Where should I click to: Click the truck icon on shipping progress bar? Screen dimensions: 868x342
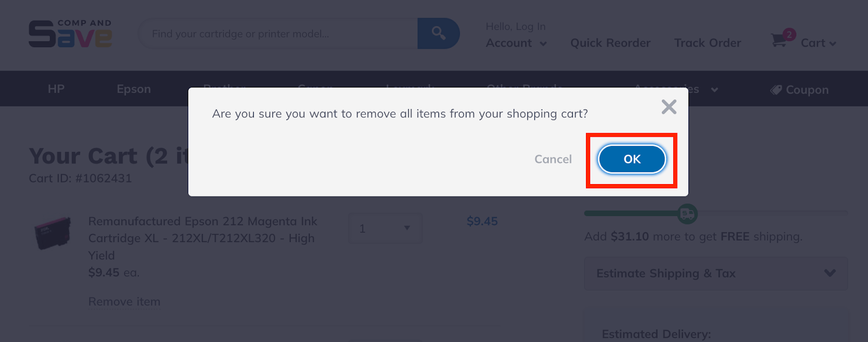tap(687, 214)
